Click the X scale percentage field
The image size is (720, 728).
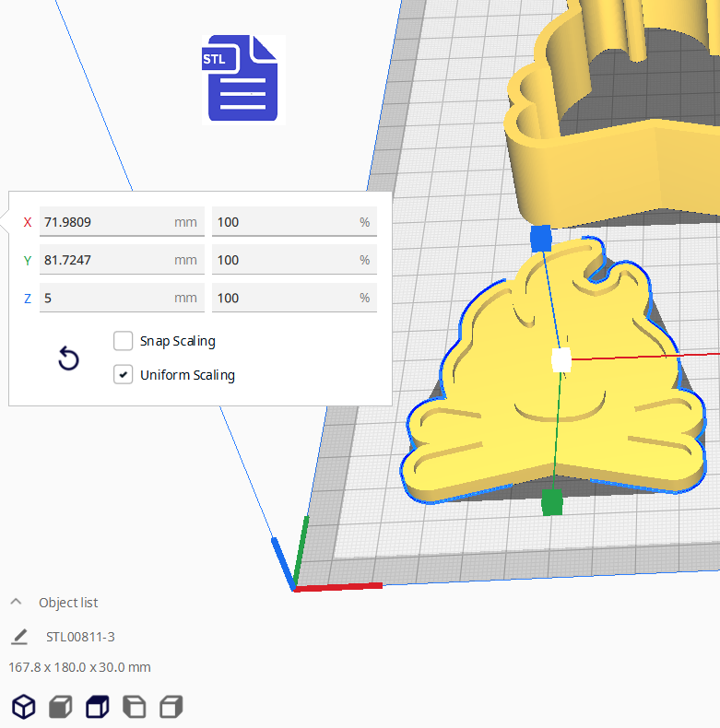coord(284,222)
